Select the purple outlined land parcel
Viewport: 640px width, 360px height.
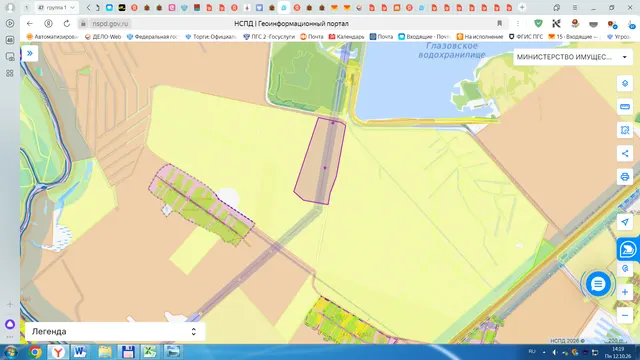(320, 161)
